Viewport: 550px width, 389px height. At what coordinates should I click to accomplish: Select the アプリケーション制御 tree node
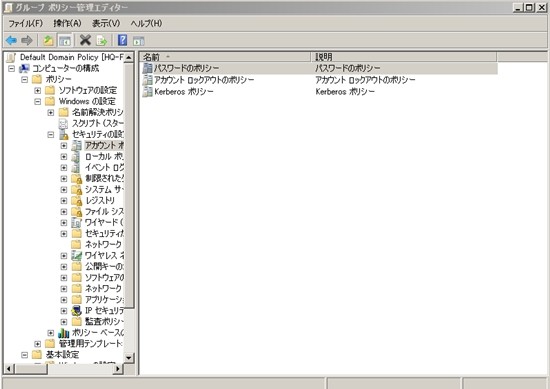coord(104,300)
